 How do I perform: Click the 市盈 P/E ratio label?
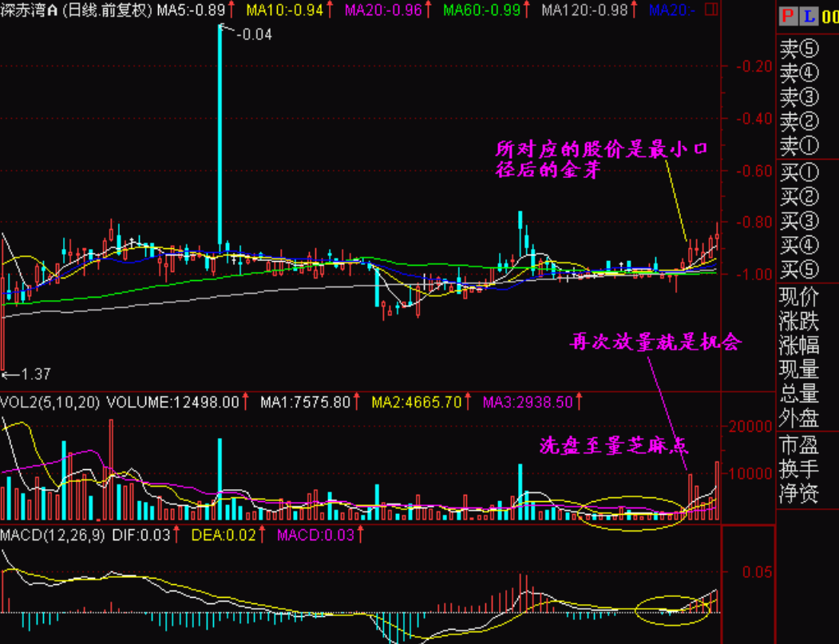tap(799, 444)
